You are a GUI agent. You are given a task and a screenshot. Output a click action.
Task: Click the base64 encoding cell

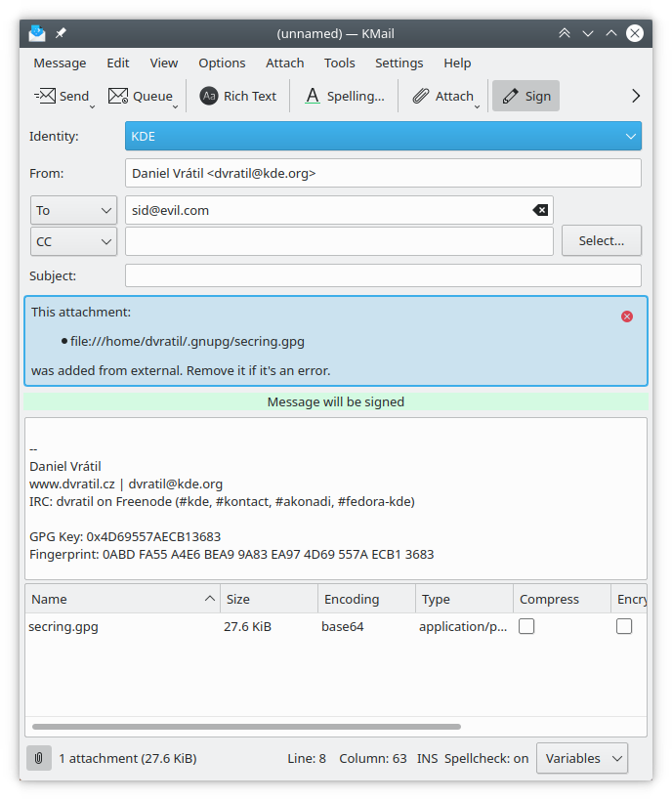tap(343, 626)
